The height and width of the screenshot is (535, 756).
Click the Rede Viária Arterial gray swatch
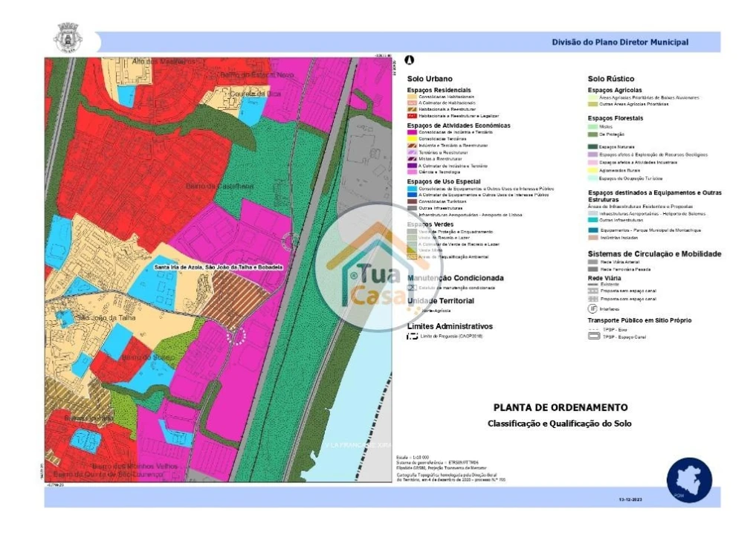point(592,262)
